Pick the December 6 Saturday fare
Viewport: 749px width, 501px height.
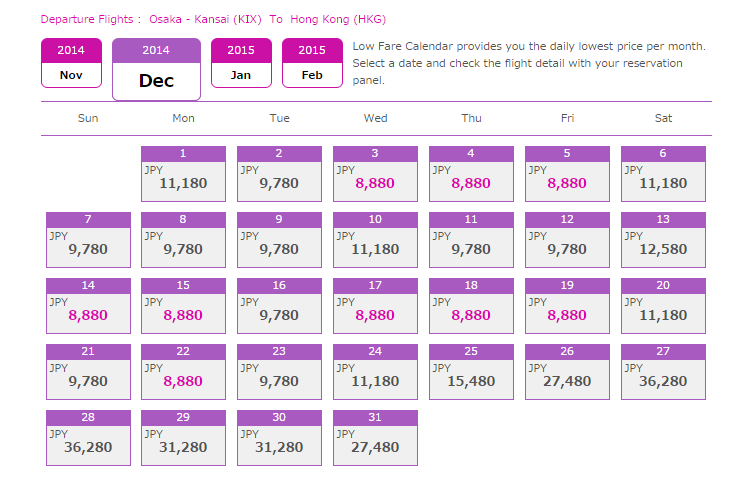click(663, 174)
